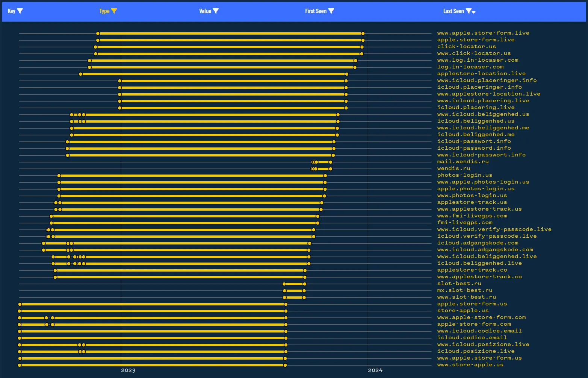
Task: Select the www.icloud-passwort.info label
Action: [x=481, y=155]
